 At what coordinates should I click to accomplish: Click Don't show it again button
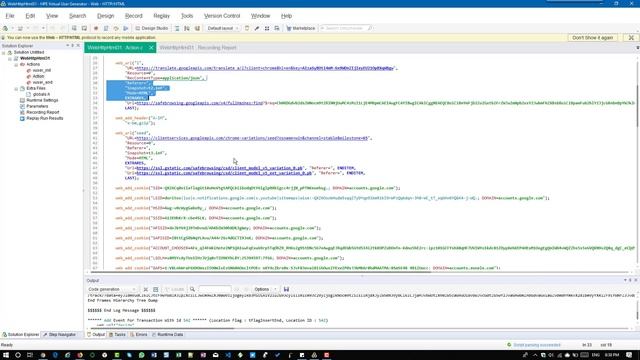(592, 38)
